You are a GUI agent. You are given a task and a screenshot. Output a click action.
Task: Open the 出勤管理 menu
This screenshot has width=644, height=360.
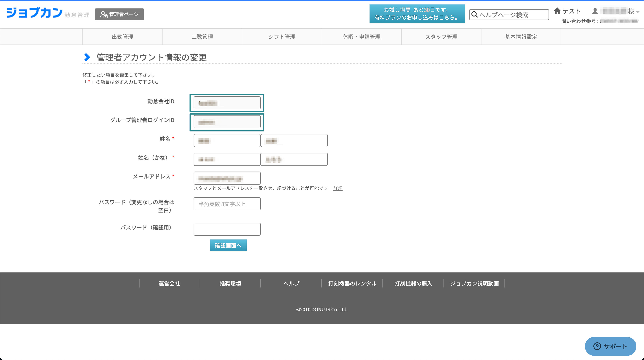click(x=122, y=37)
